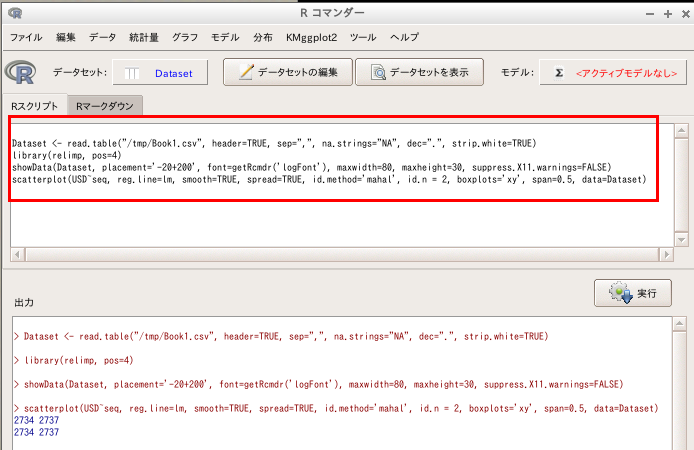Open the 分布 menu
This screenshot has width=694, height=450.
[x=263, y=38]
